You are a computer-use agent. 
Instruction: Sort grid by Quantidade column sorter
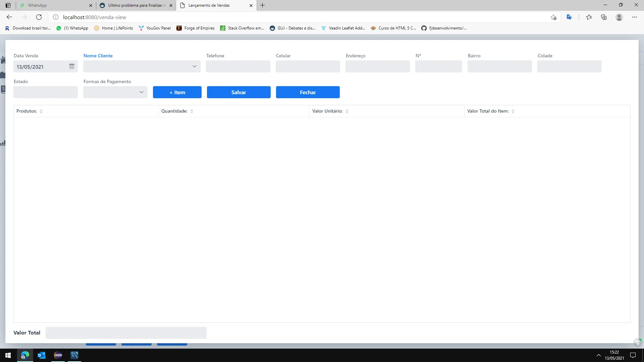[192, 111]
